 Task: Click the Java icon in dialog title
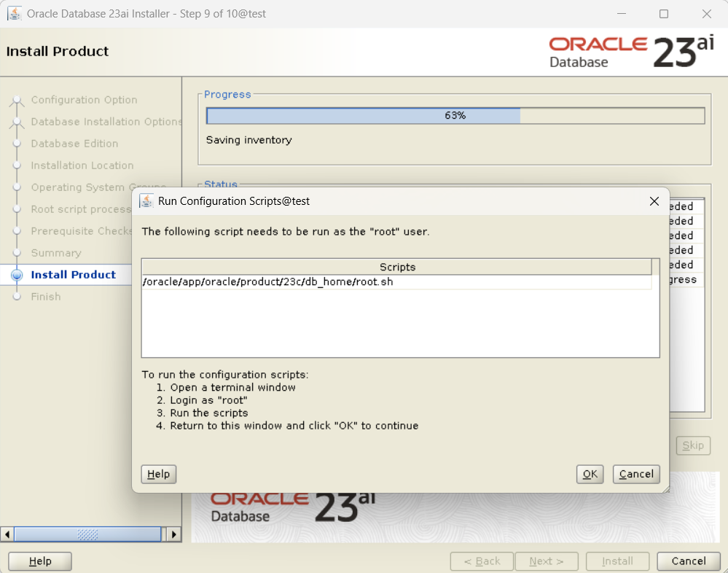[x=146, y=200]
